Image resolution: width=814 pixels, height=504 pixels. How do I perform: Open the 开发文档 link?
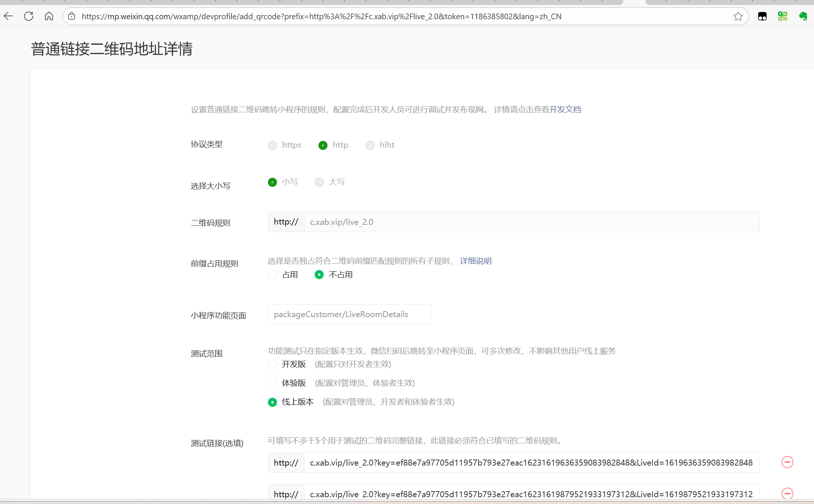(565, 110)
